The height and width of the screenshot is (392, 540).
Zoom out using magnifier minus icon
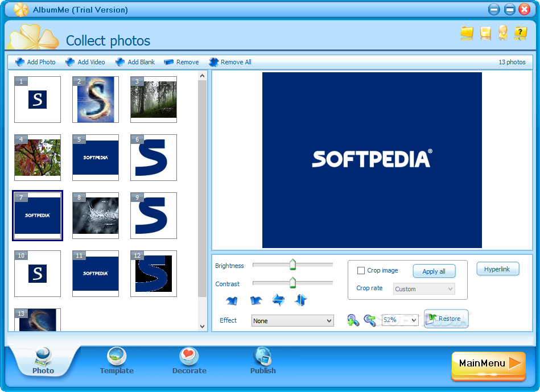(370, 320)
